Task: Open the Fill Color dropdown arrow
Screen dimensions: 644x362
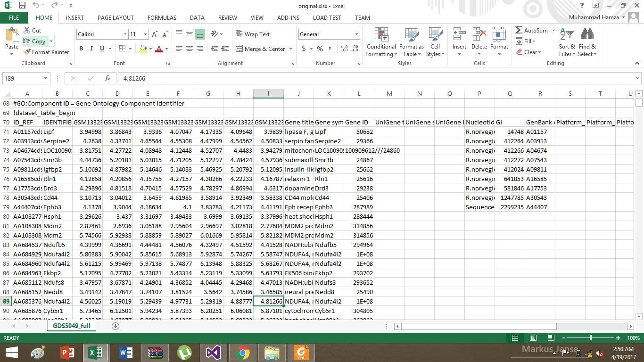Action: (x=150, y=49)
